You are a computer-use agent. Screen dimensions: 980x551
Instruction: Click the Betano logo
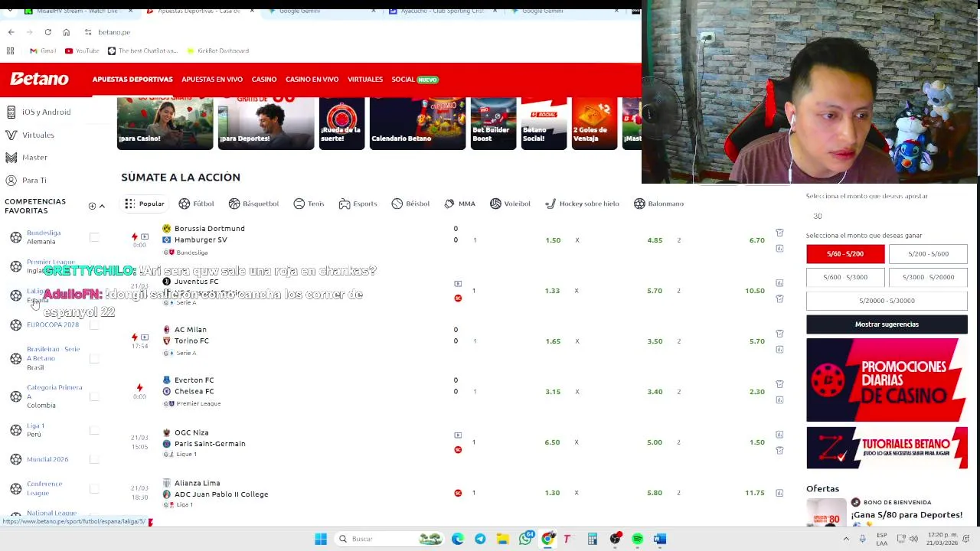click(39, 79)
